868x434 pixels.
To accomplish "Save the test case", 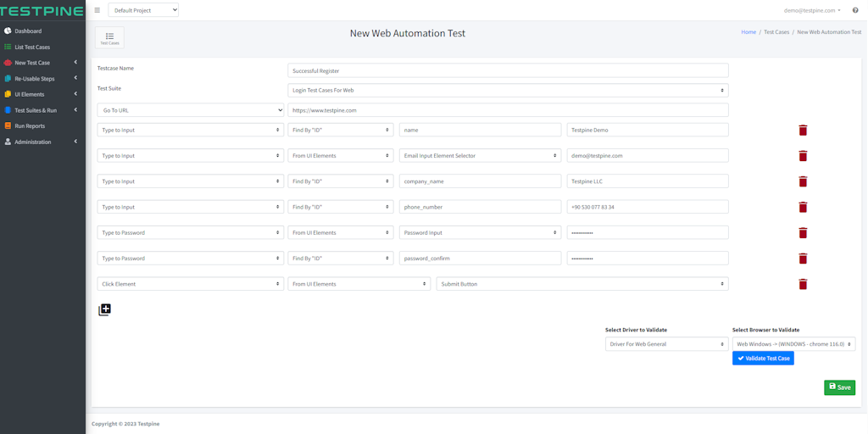I will click(x=839, y=387).
